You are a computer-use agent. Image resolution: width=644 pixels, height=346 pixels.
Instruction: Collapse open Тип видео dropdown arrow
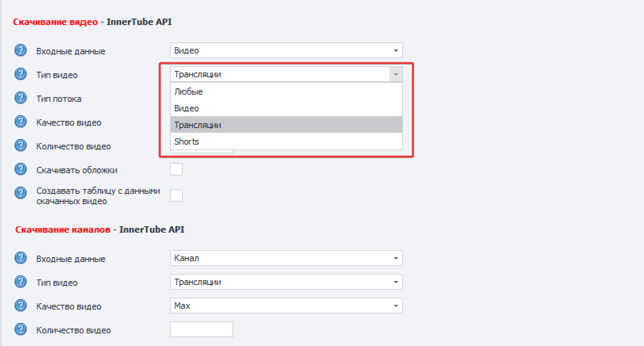tap(396, 74)
